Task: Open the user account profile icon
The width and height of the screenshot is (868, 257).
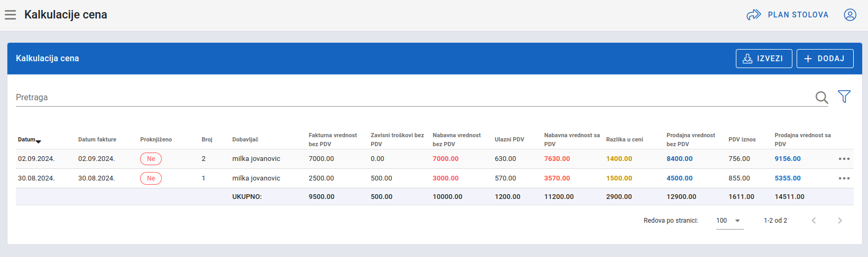Action: point(850,15)
